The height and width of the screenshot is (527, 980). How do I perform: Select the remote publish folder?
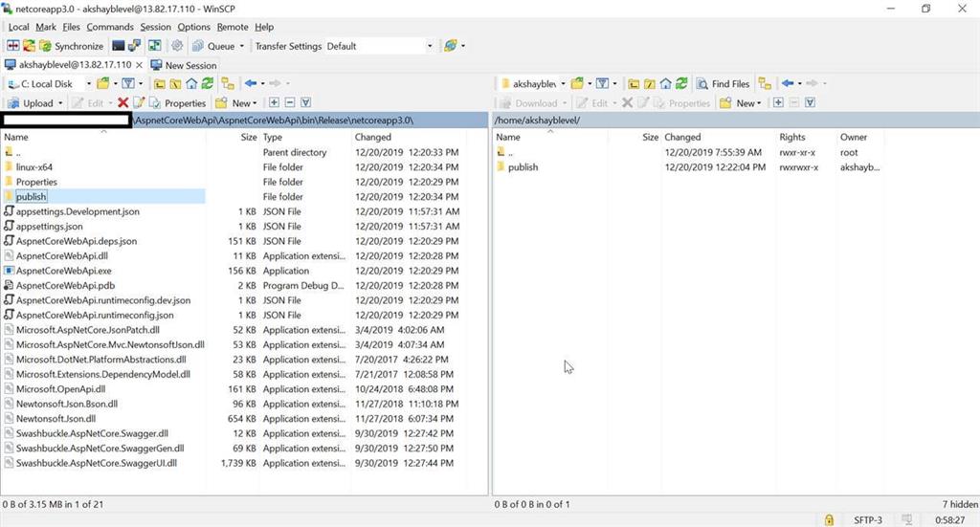523,167
